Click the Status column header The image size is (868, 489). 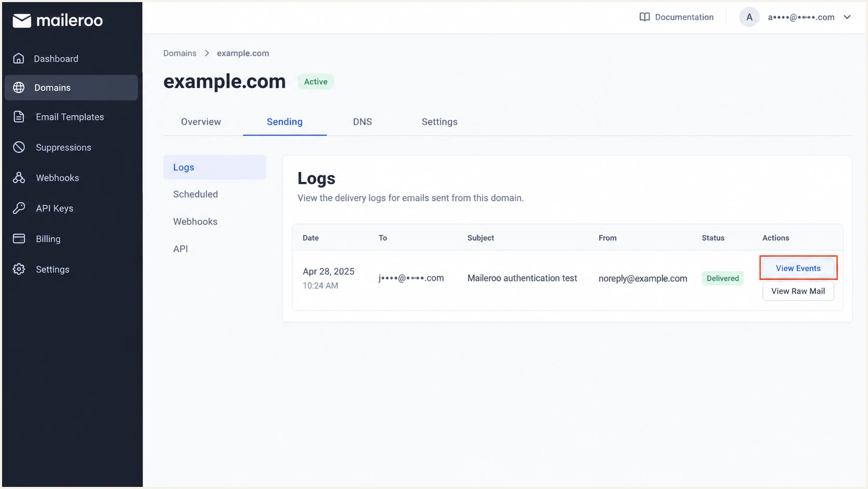(x=713, y=237)
